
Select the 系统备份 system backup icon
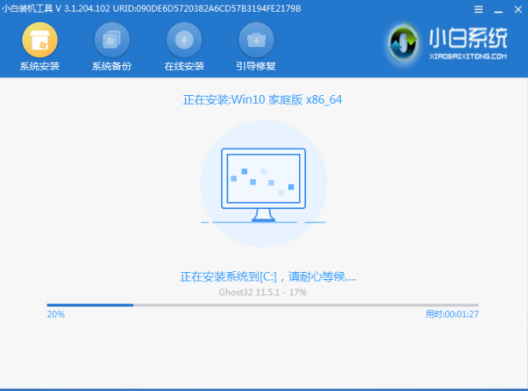tap(112, 40)
